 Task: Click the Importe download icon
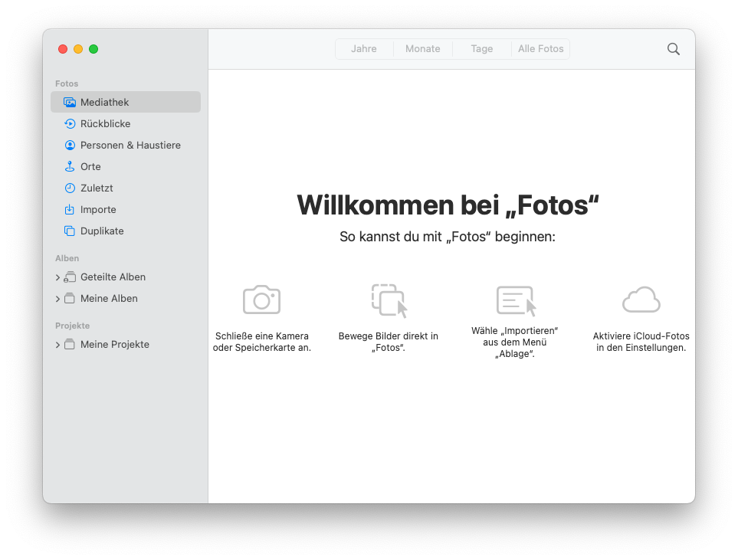(x=70, y=209)
